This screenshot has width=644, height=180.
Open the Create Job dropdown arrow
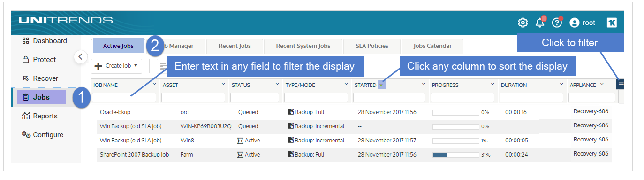point(136,66)
